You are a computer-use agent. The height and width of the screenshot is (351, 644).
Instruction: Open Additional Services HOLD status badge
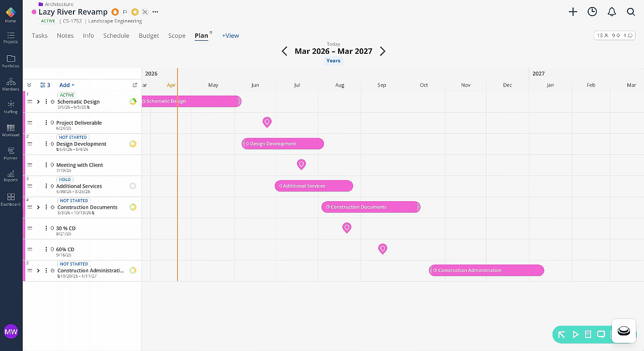[65, 180]
